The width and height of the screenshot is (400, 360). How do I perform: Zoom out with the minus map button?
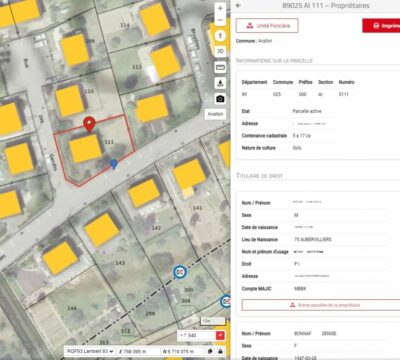220,20
